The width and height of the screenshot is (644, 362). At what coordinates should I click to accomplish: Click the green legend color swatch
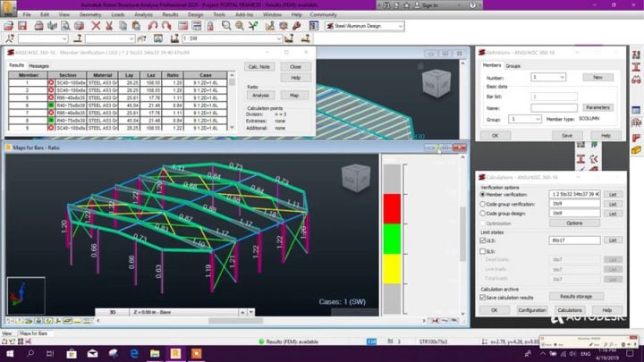coord(393,239)
